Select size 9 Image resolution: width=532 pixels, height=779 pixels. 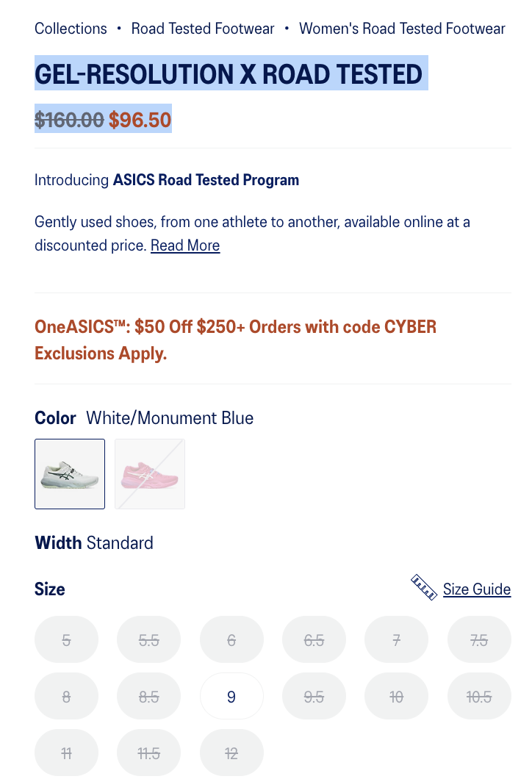click(x=231, y=696)
